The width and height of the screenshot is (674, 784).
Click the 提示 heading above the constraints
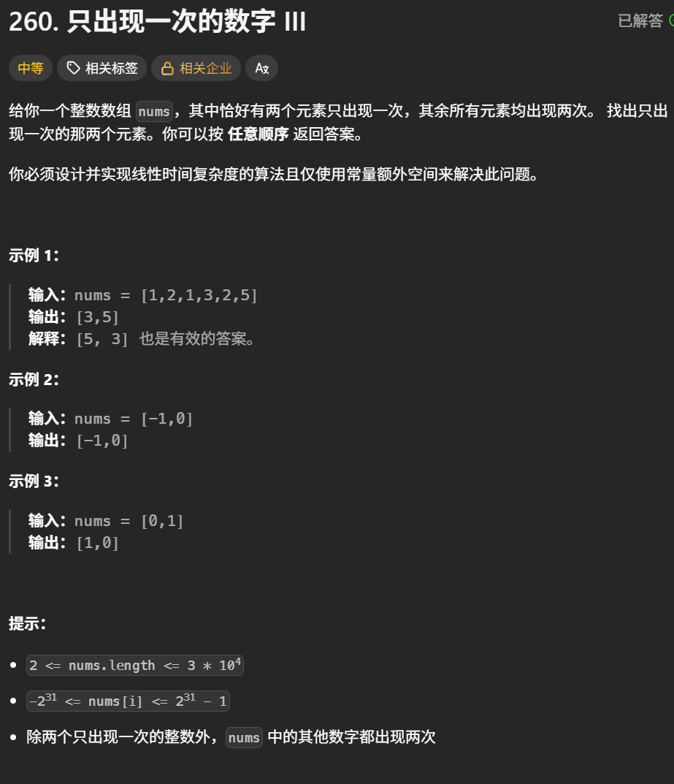(x=23, y=624)
